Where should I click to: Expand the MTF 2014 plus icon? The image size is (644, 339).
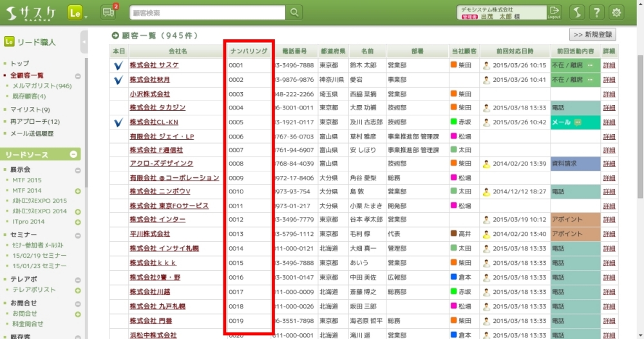click(77, 191)
